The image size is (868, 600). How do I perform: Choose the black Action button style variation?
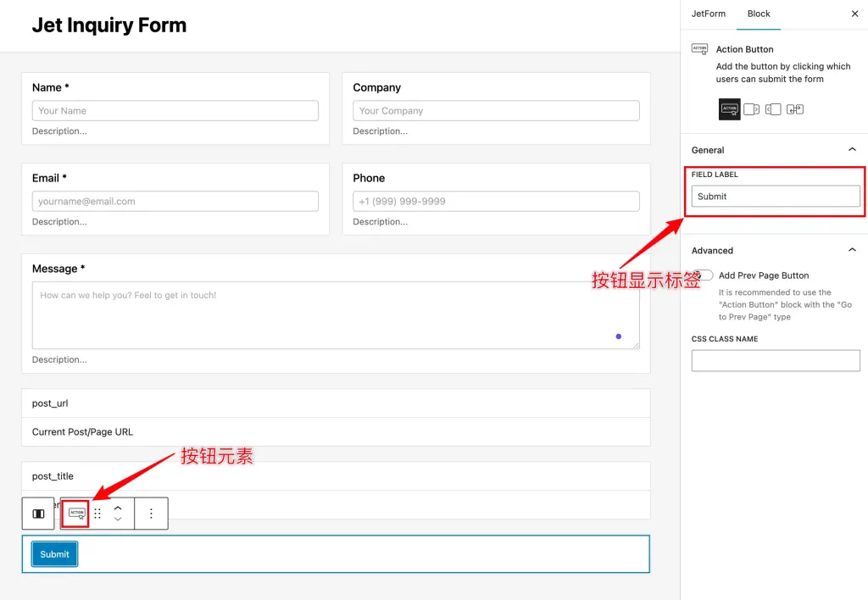coord(730,109)
